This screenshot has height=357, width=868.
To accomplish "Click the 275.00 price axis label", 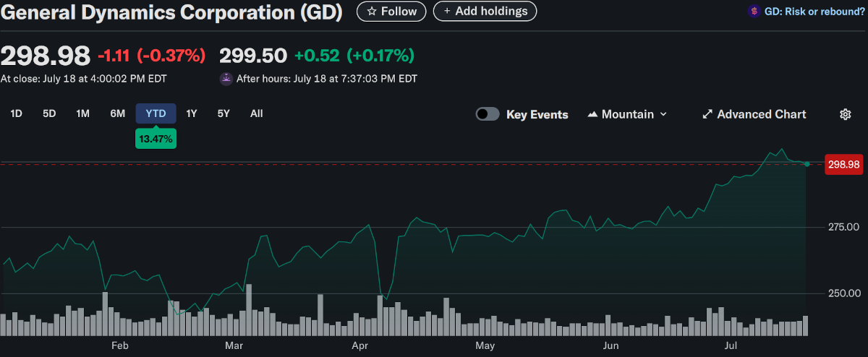I will coord(844,228).
